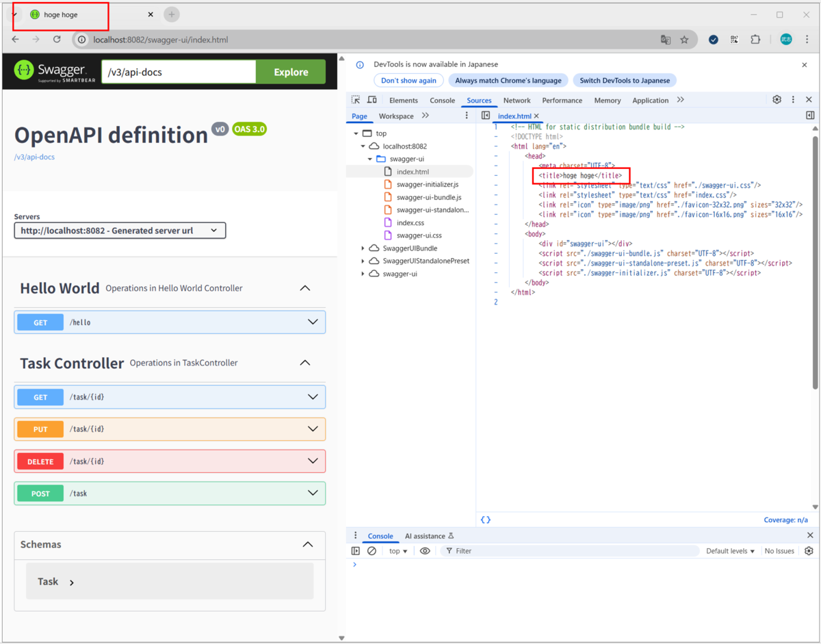
Task: Click the blue checkmark extension icon
Action: (x=714, y=40)
